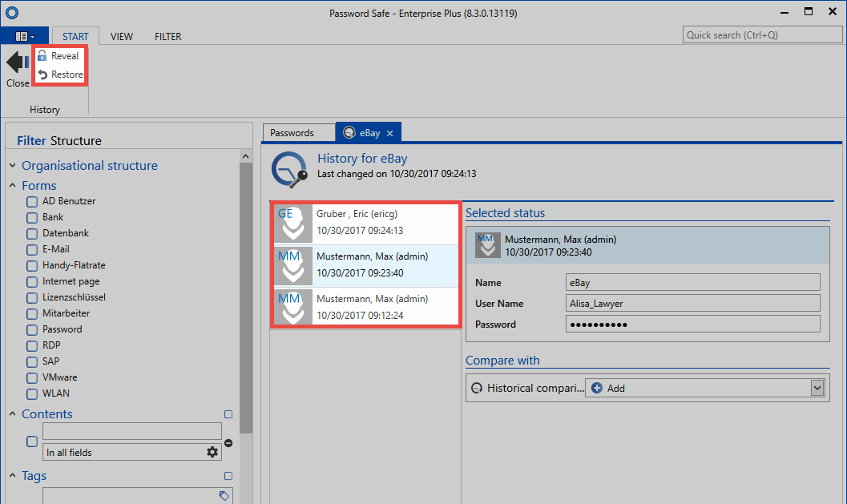The image size is (847, 504).
Task: Check the Password form checkbox
Action: (x=32, y=329)
